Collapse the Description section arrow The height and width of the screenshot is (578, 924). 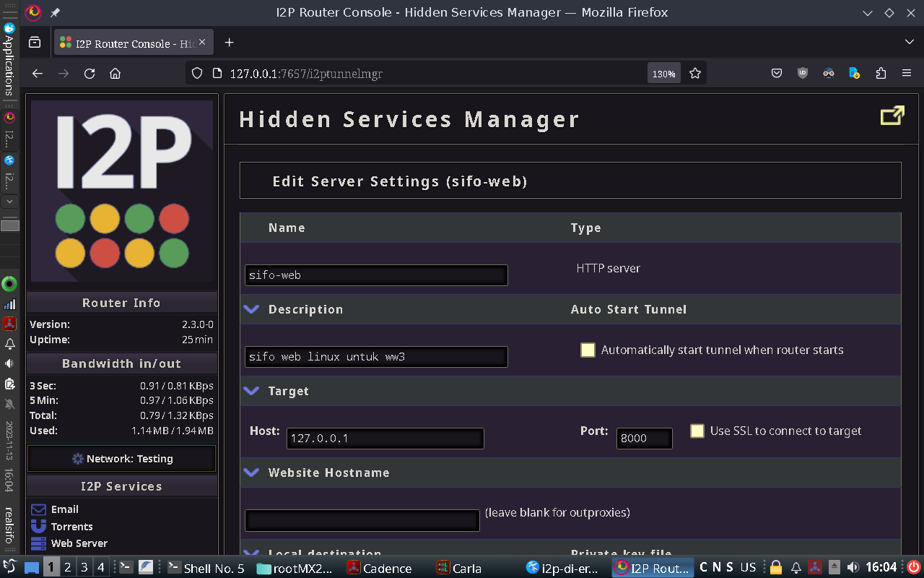(x=251, y=309)
